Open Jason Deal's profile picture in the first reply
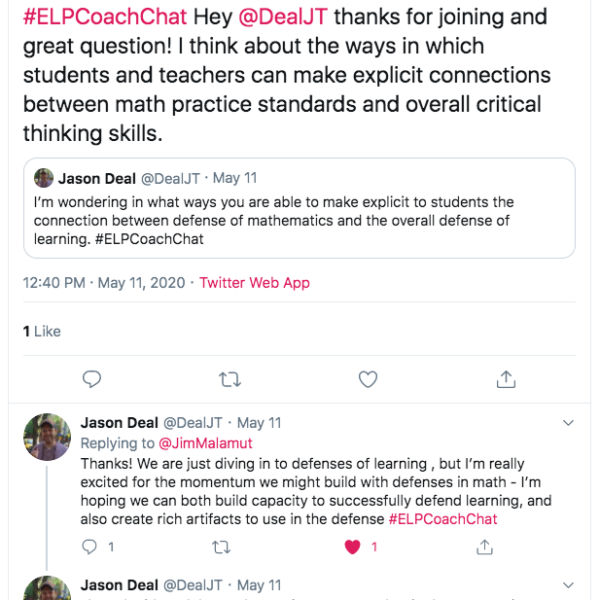The image size is (600, 600). point(47,437)
